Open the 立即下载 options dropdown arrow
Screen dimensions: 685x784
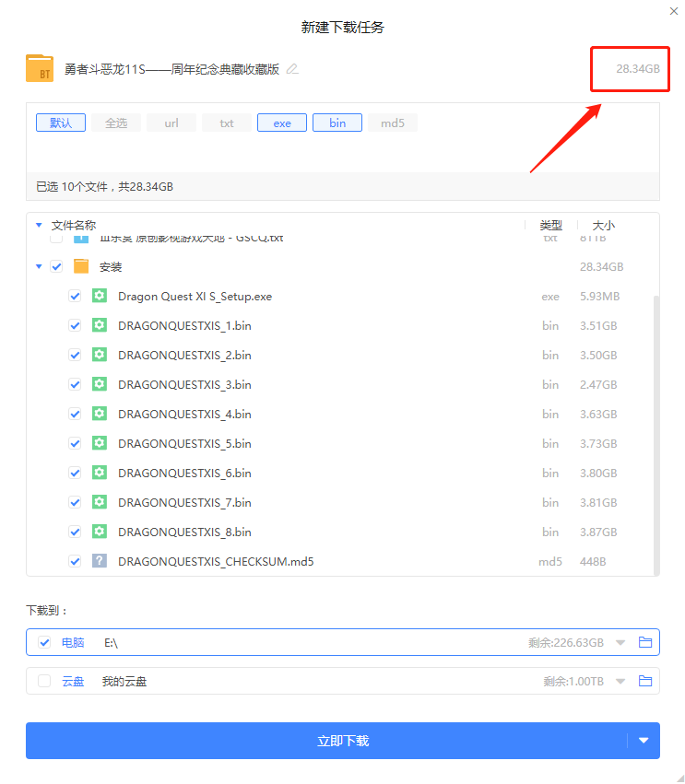coord(644,741)
